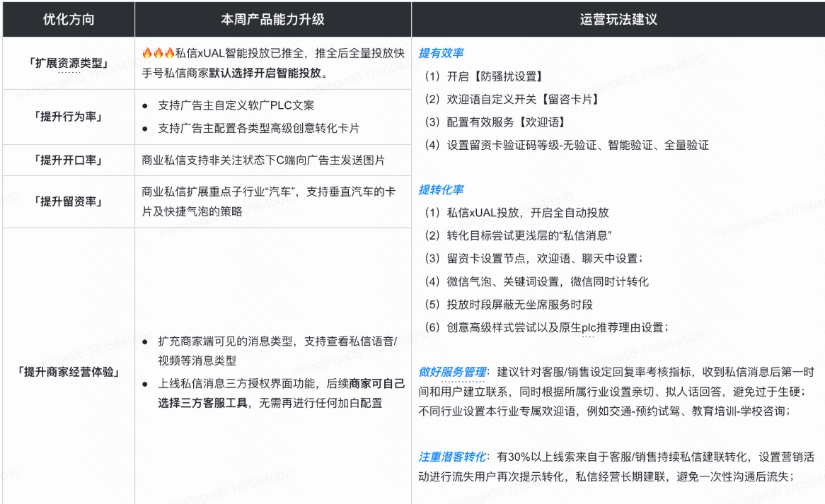Click text 商业私信扩展重点子行业“汽车”

coord(220,192)
